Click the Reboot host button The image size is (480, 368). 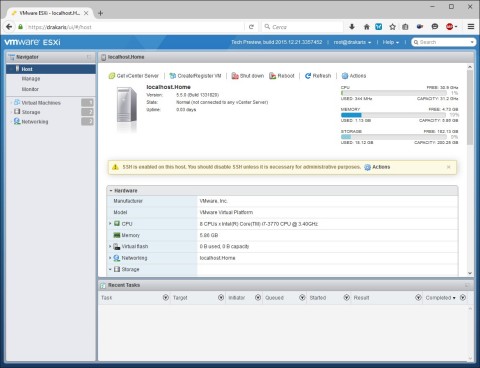click(x=282, y=76)
